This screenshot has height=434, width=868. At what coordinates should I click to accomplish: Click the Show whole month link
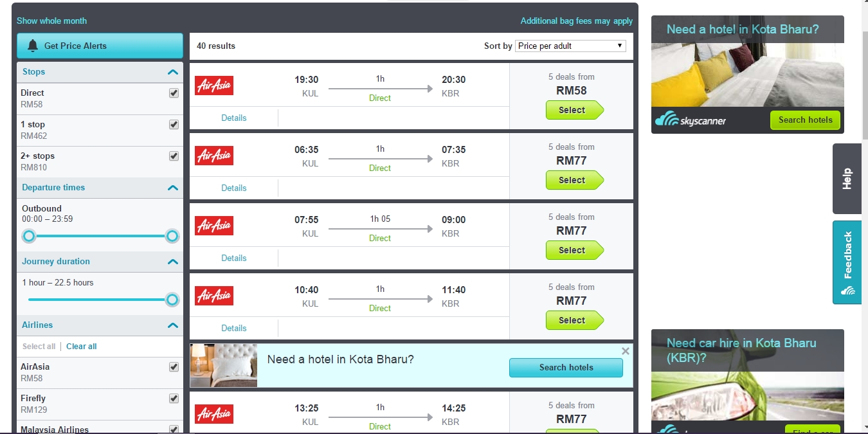[50, 21]
